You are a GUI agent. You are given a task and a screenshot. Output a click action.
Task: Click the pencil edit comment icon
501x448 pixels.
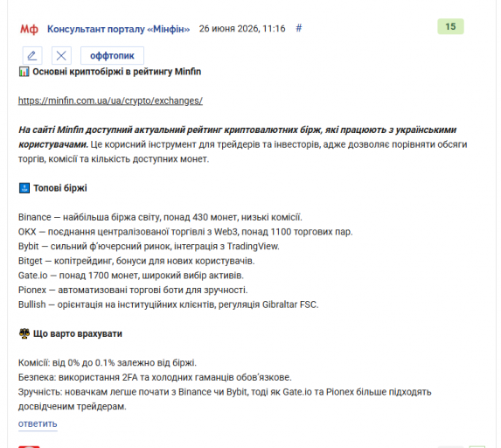click(x=32, y=56)
